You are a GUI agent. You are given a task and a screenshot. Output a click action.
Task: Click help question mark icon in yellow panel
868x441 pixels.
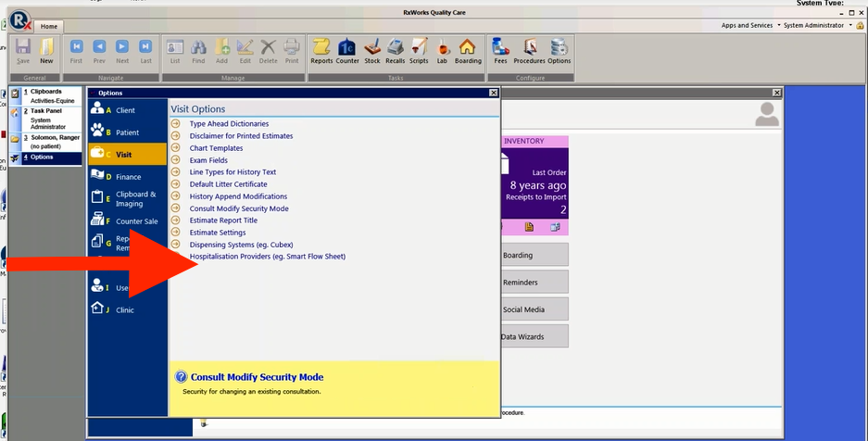tap(181, 377)
